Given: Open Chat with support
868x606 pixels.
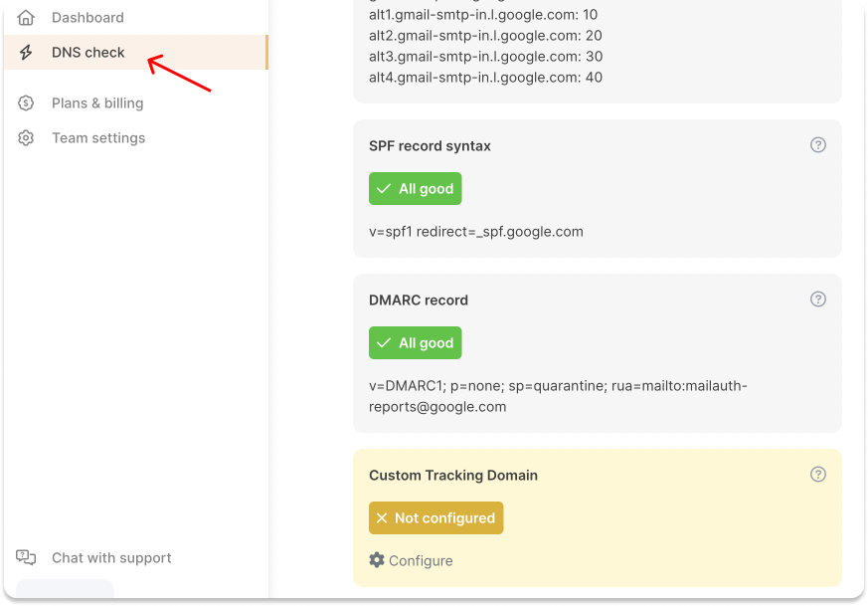Looking at the screenshot, I should click(x=110, y=557).
